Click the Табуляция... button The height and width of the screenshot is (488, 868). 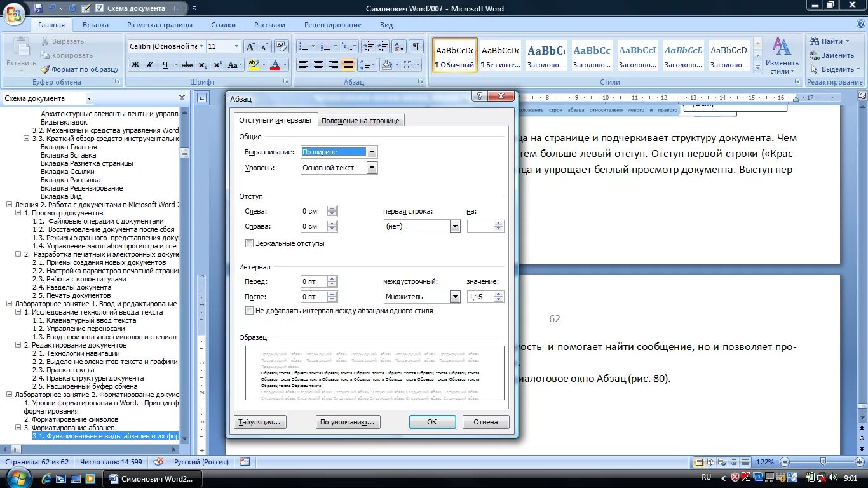[x=261, y=422]
